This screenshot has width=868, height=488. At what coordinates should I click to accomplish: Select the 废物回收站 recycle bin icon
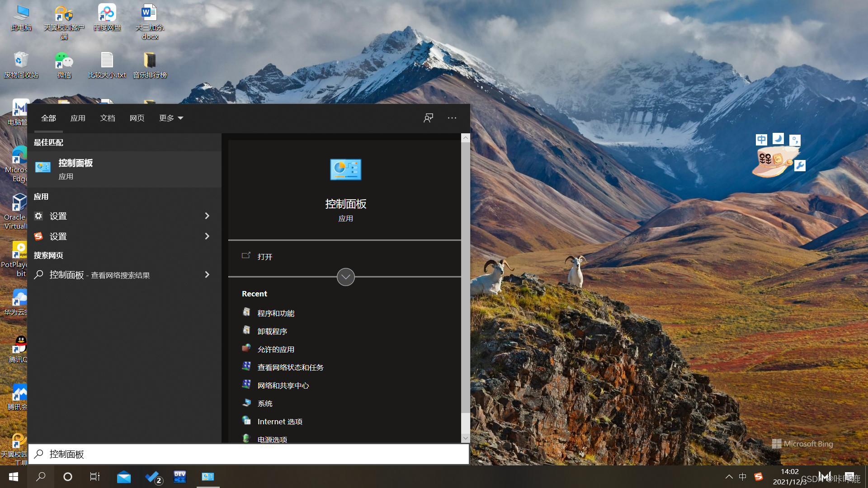[x=21, y=65]
